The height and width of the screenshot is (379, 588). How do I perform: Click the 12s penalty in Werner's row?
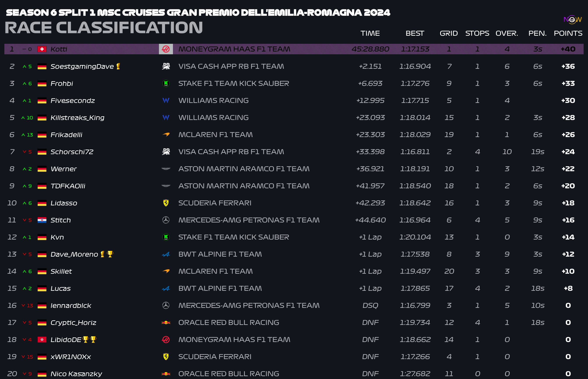[x=538, y=169]
